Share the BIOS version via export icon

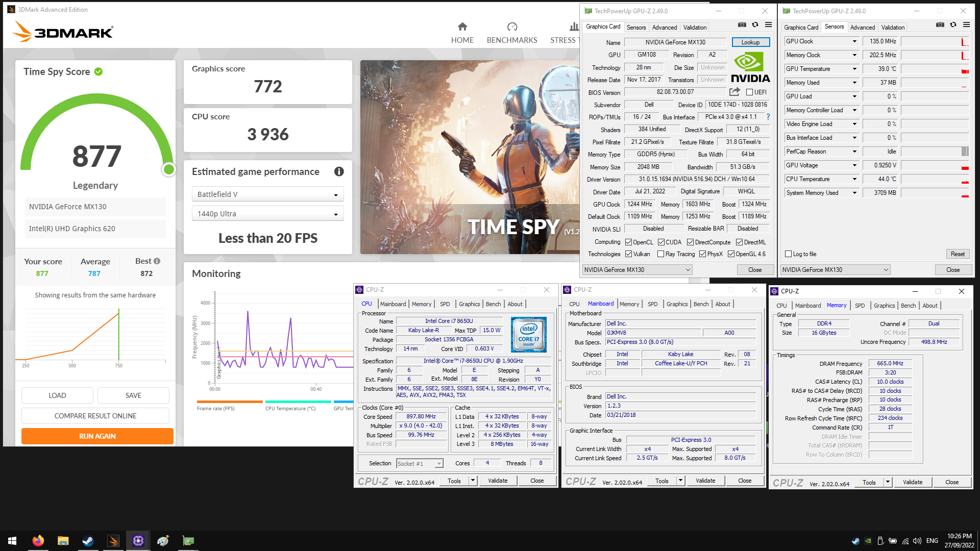[x=734, y=92]
